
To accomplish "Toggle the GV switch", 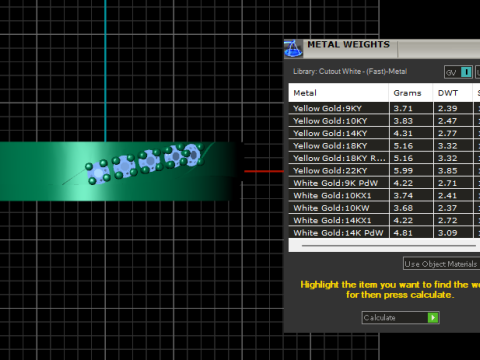I will click(x=458, y=72).
